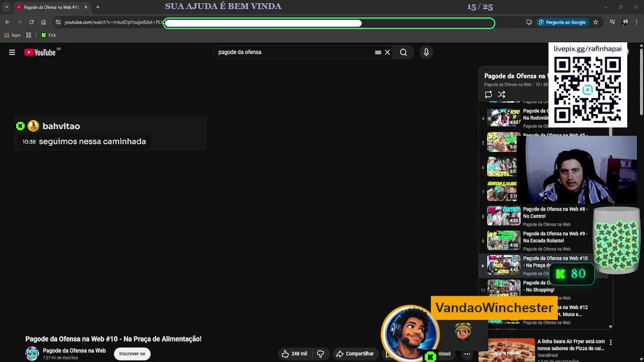The image size is (644, 362).
Task: Click the search magnifier button
Action: coord(404,52)
